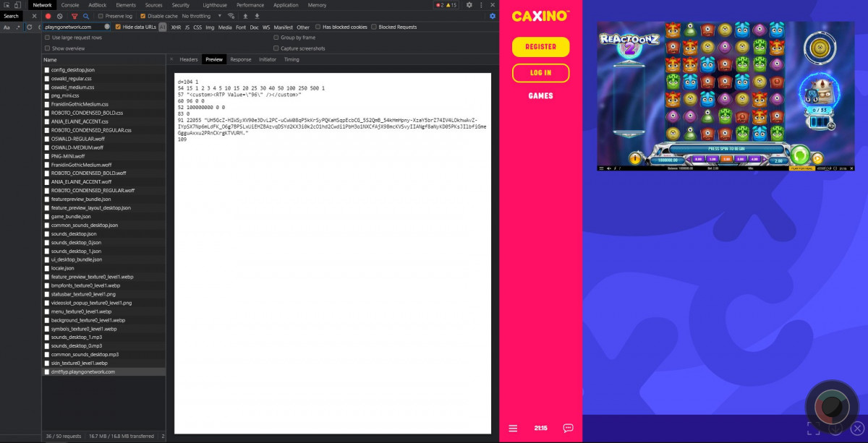This screenshot has height=443, width=868.
Task: Open the GAMES link
Action: click(x=541, y=95)
